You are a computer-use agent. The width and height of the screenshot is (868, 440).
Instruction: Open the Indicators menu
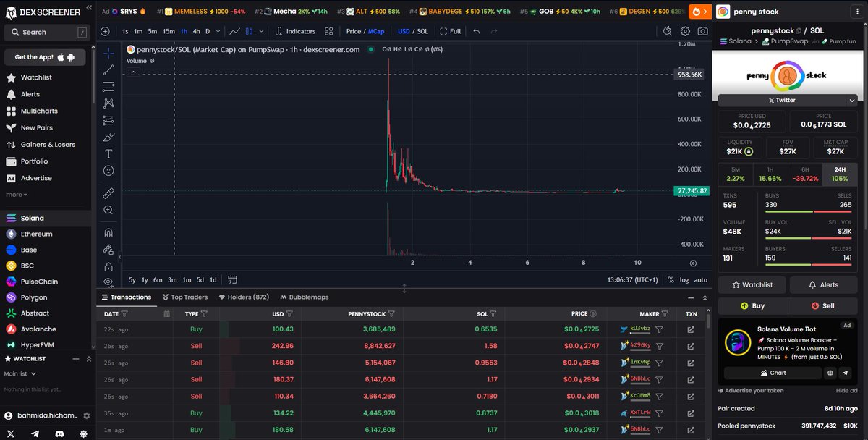click(296, 31)
